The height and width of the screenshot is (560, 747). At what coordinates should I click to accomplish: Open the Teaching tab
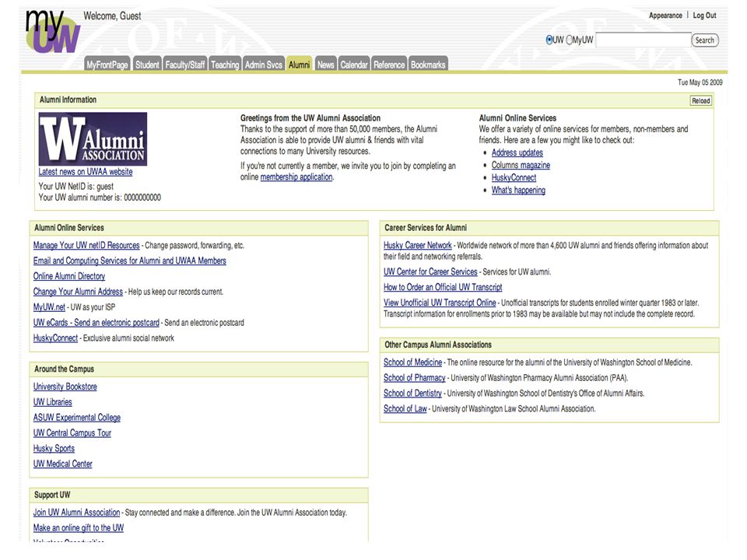coord(225,65)
